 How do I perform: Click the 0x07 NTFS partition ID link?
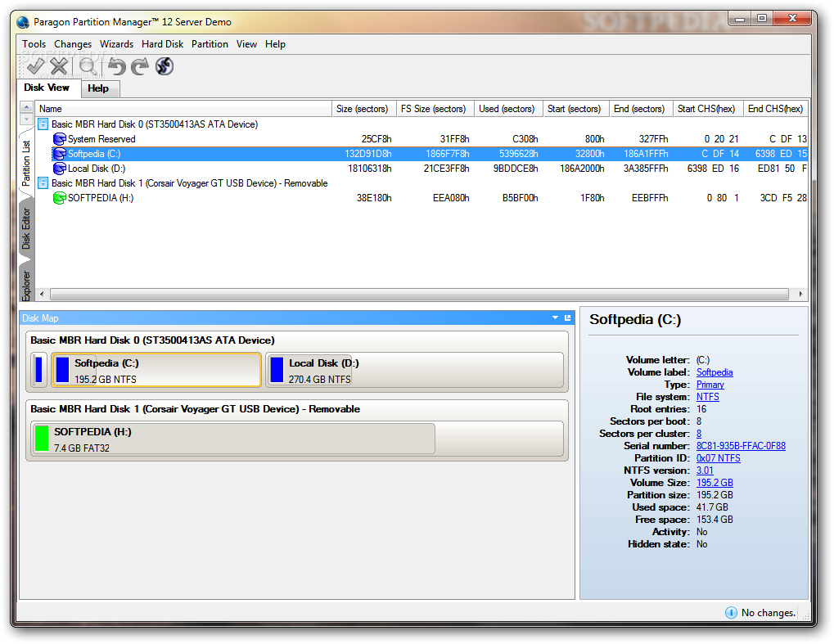(718, 458)
